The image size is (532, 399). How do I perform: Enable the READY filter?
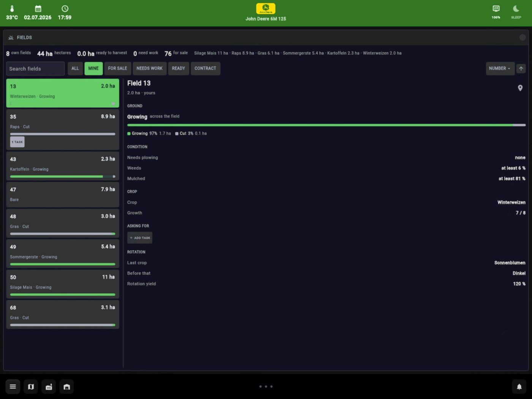(178, 68)
